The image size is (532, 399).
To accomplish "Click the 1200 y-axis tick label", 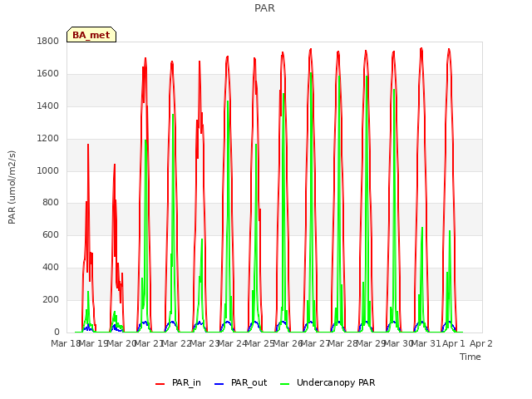I will click(x=48, y=139).
